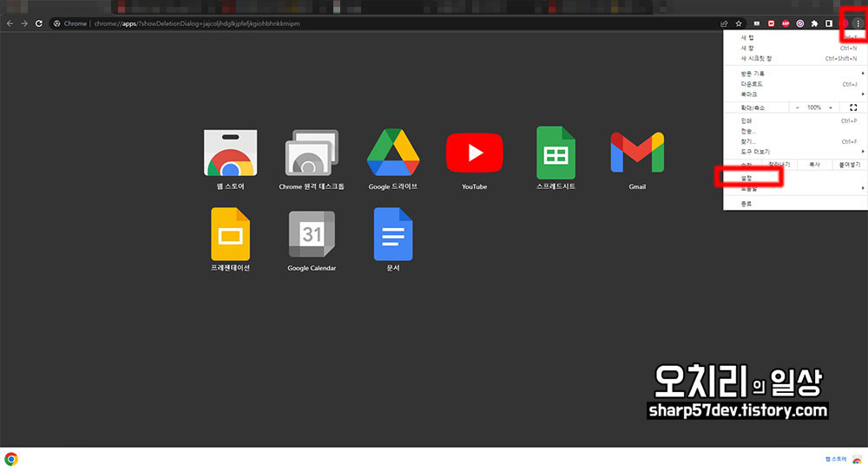Open the Chrome Web Store app (웹 스토어)
Viewport: 868px width, 470px height.
pyautogui.click(x=230, y=153)
